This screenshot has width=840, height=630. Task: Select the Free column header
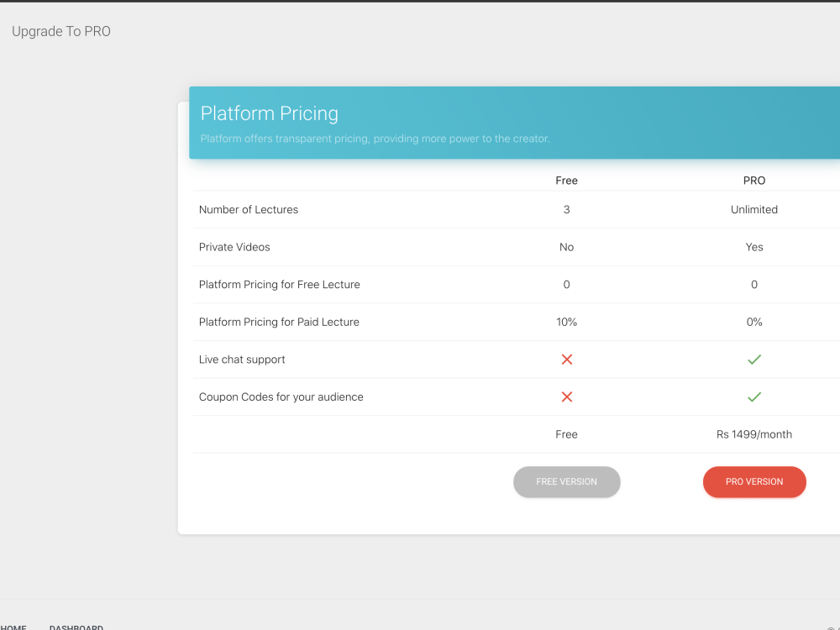[x=567, y=180]
